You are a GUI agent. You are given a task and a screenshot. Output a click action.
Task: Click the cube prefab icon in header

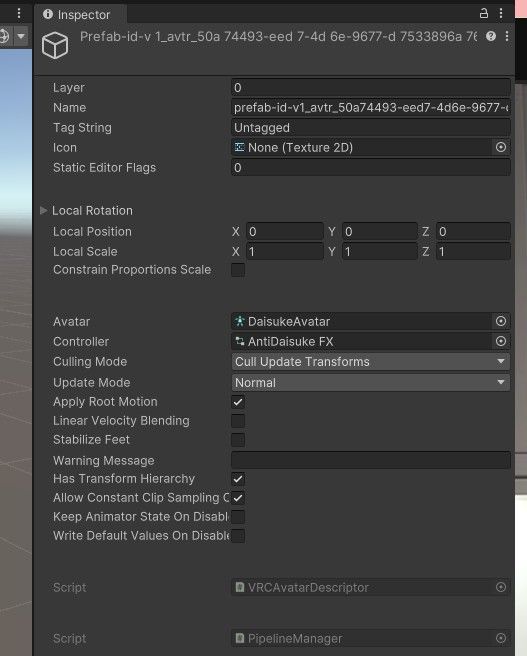point(55,45)
